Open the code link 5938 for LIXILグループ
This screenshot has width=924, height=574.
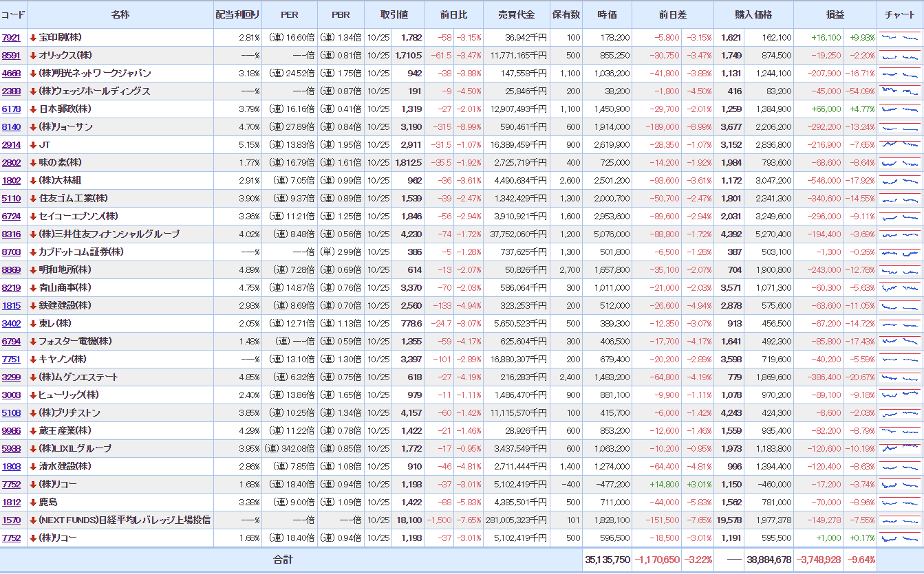coord(11,449)
